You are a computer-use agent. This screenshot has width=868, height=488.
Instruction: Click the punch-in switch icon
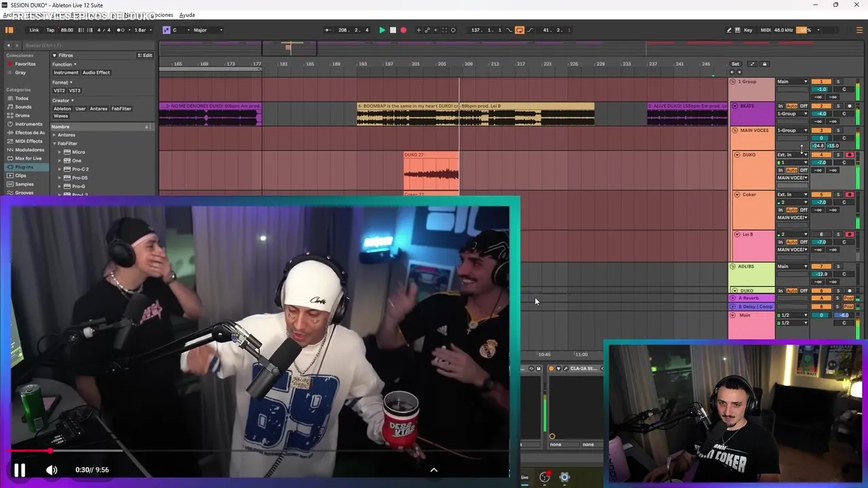[509, 30]
